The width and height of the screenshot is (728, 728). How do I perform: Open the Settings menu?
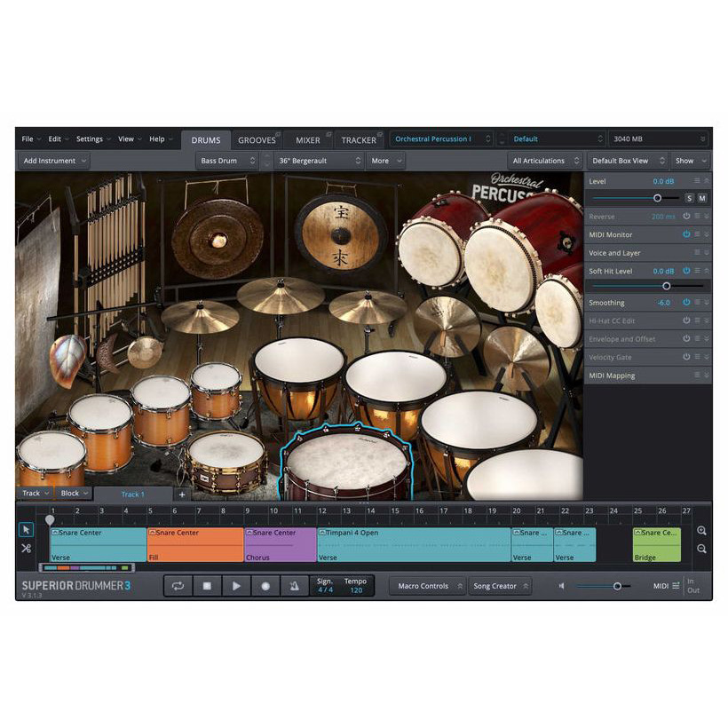93,138
